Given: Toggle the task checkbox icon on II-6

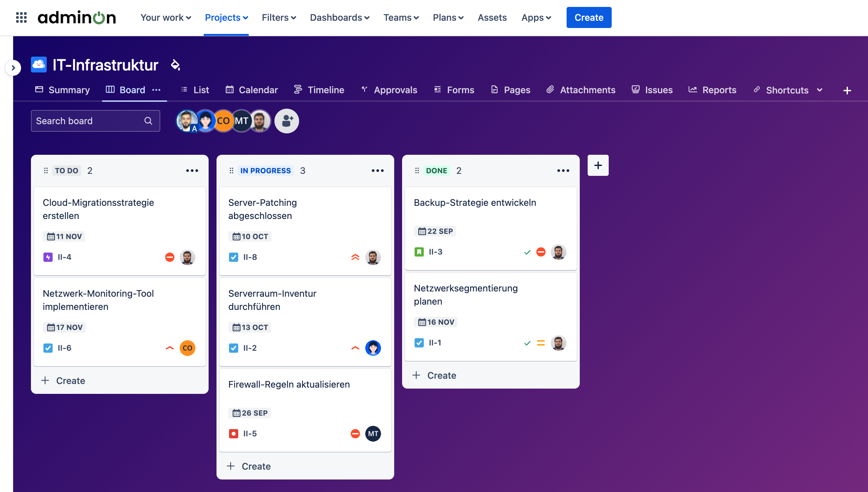Looking at the screenshot, I should pyautogui.click(x=48, y=348).
